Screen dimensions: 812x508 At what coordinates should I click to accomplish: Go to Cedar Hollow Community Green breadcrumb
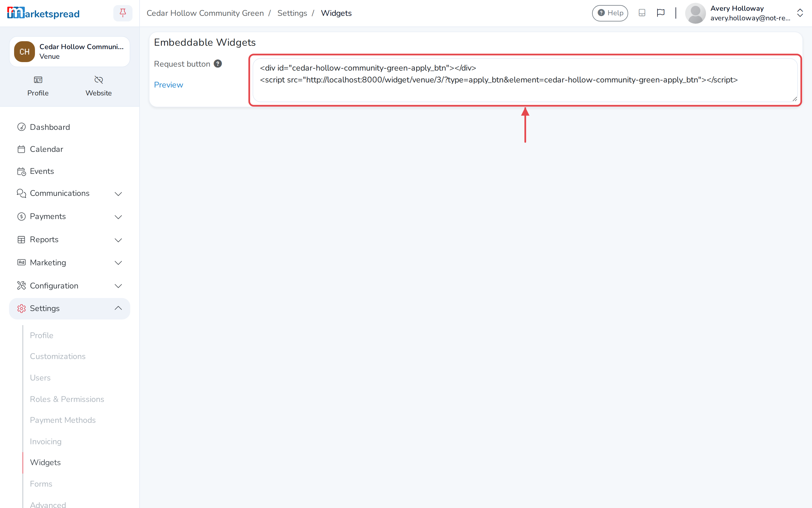205,13
